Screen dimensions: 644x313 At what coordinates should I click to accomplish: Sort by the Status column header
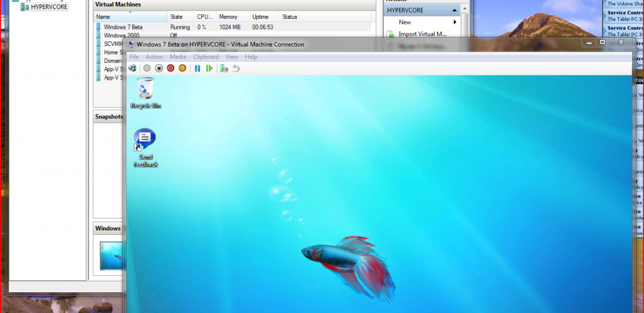coord(325,17)
